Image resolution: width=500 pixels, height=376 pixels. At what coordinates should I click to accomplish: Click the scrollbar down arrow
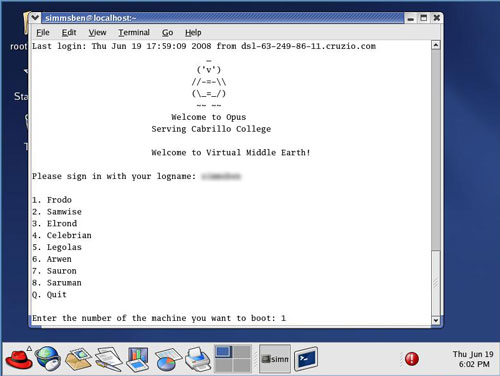(x=436, y=320)
